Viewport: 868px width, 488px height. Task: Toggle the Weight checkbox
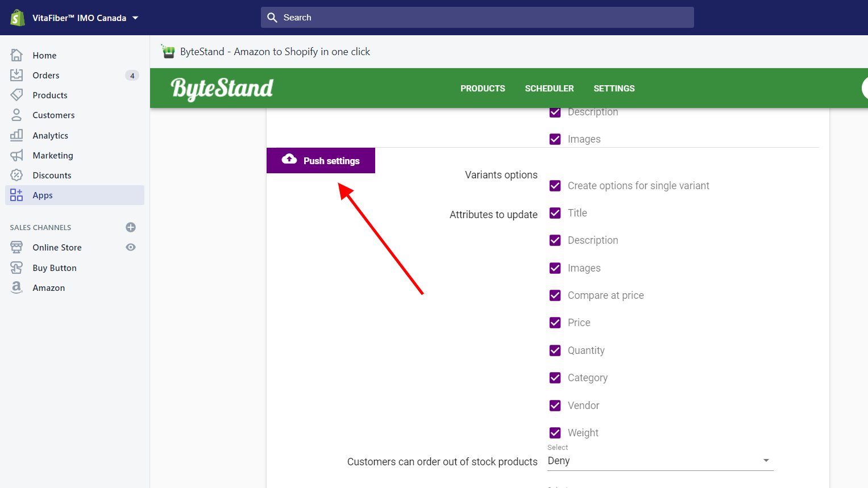point(555,433)
